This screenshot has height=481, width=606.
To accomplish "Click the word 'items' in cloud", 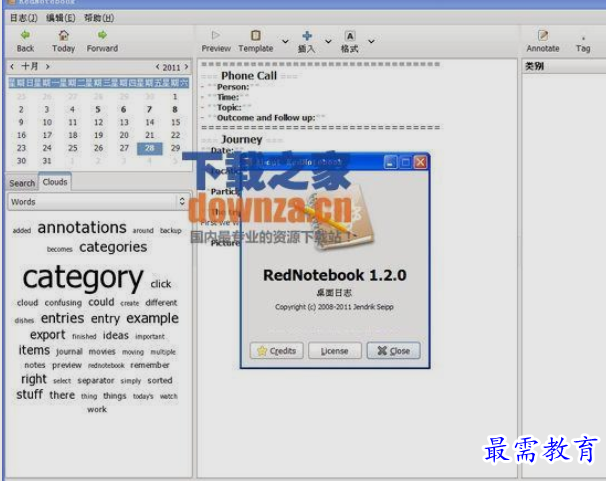I will [x=34, y=350].
